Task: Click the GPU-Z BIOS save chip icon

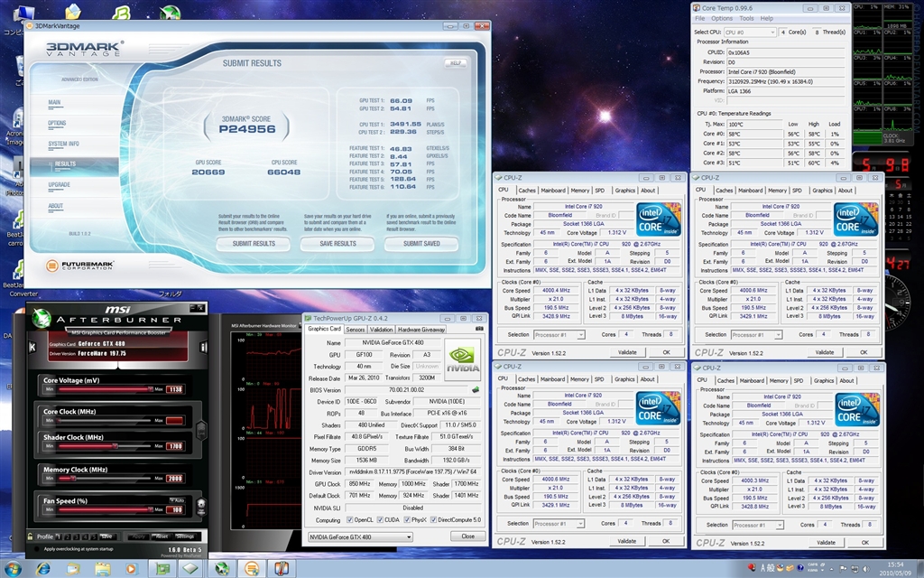Action: pos(475,388)
